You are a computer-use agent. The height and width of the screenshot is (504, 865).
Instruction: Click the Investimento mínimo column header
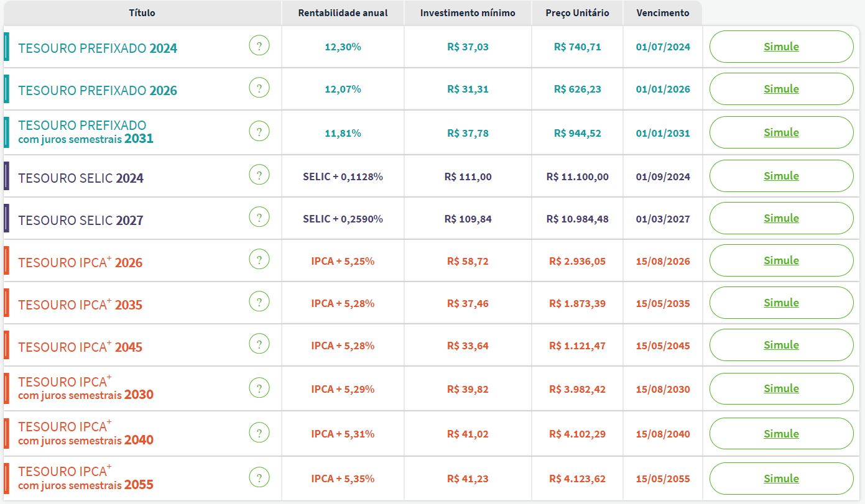coord(468,13)
